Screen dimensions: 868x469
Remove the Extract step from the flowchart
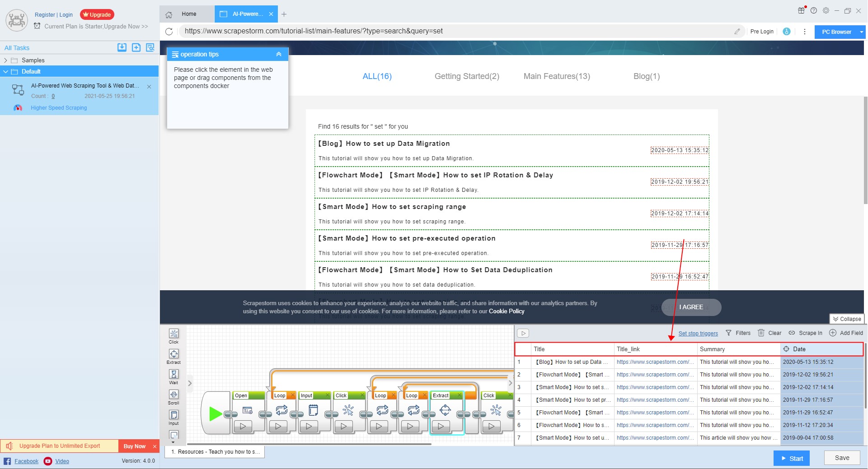(x=459, y=395)
